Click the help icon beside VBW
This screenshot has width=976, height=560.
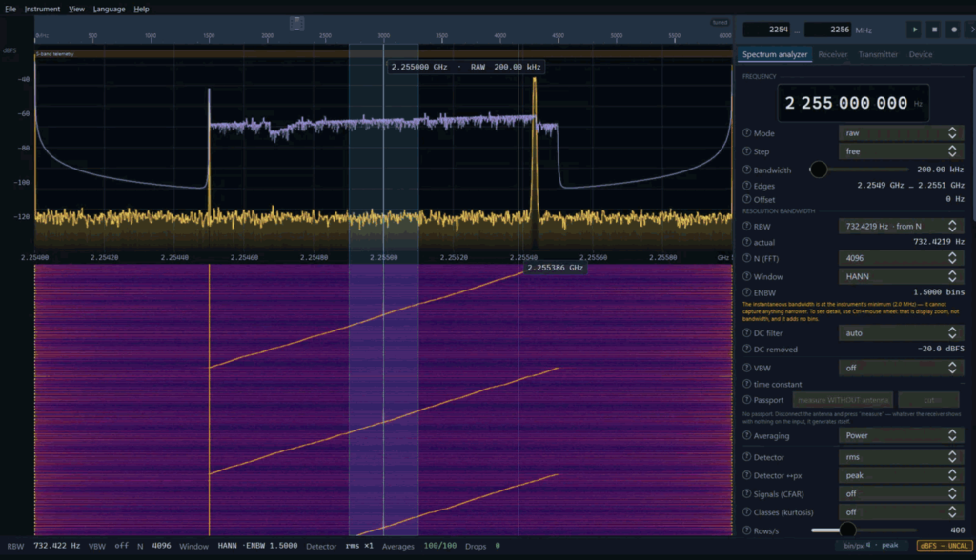coord(746,368)
